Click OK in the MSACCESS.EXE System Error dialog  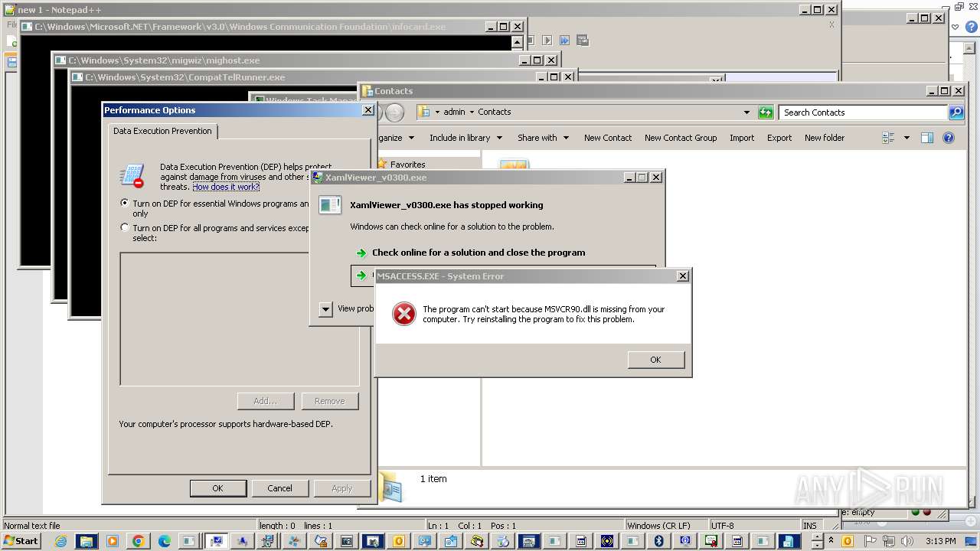click(655, 360)
